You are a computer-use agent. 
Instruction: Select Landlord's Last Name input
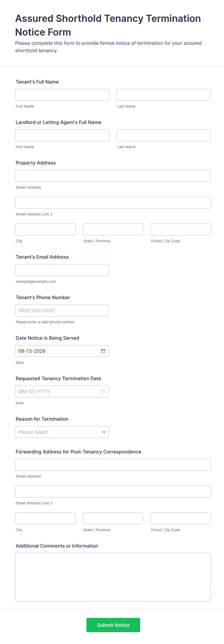point(164,135)
